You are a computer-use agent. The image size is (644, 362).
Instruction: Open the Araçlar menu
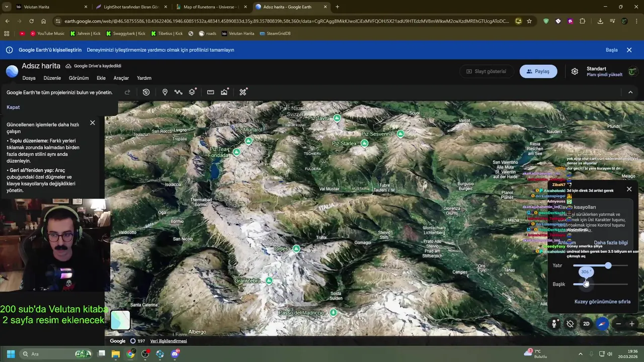[x=121, y=78]
